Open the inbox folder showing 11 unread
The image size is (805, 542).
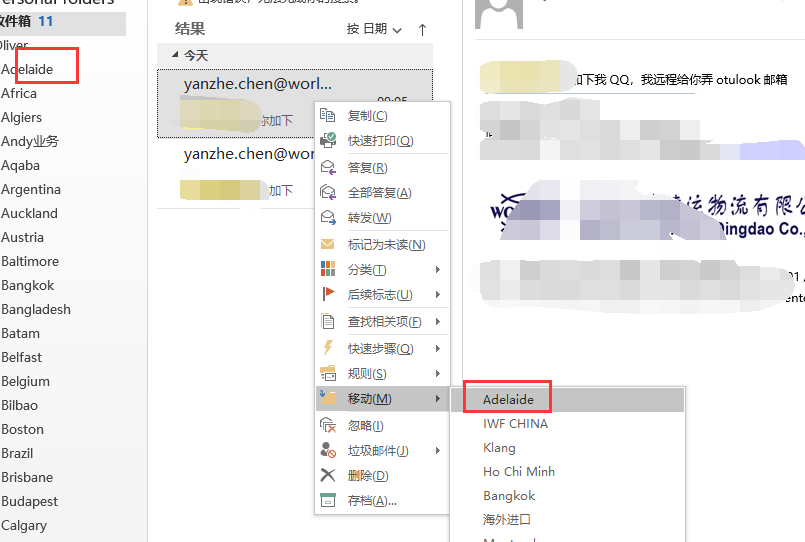63,22
